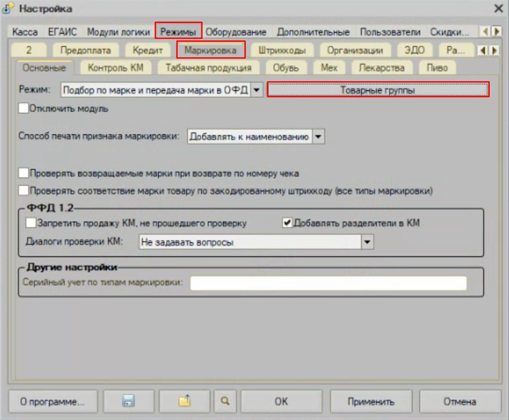509x420 pixels.
Task: Open the Кредит tab
Action: point(148,50)
